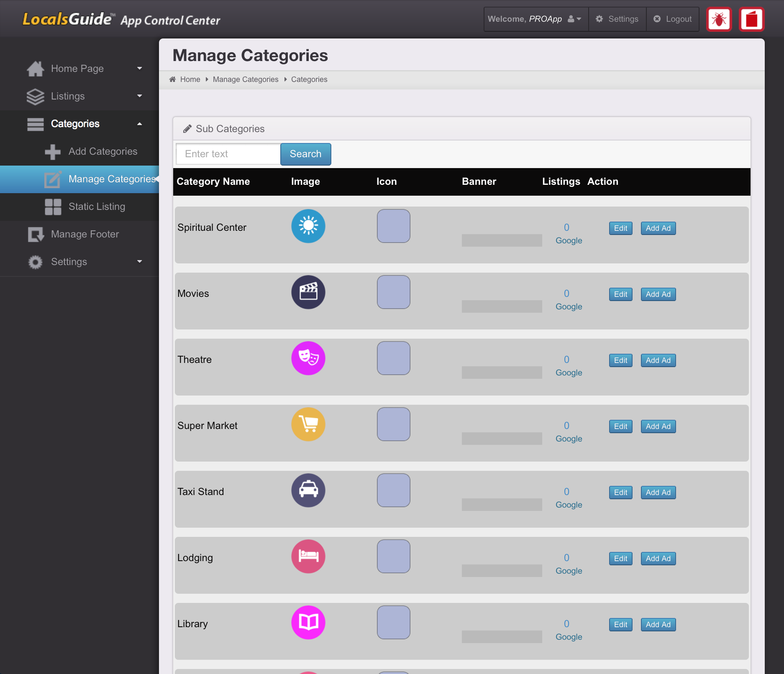Viewport: 784px width, 674px height.
Task: Edit the Taxi Stand category
Action: coord(620,493)
